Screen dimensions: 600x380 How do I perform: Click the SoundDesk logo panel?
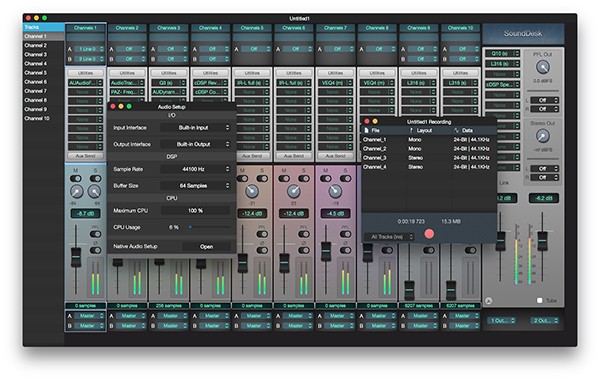pos(523,34)
